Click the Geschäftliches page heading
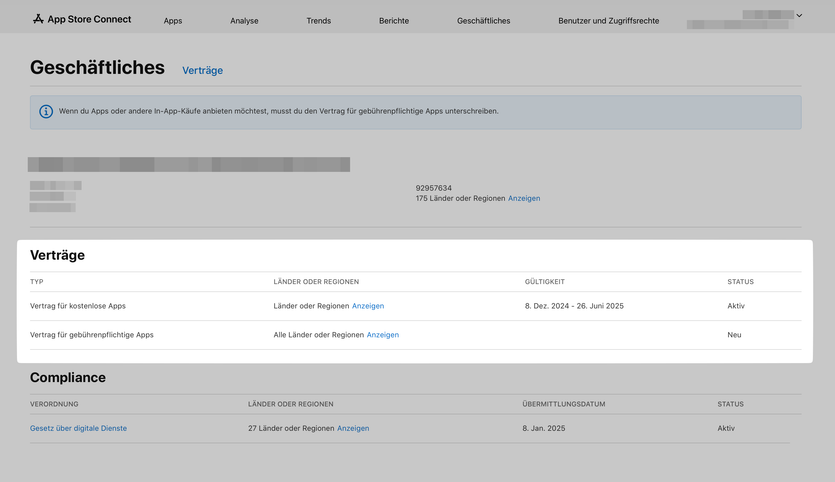Screen dimensions: 835x482 [97, 68]
